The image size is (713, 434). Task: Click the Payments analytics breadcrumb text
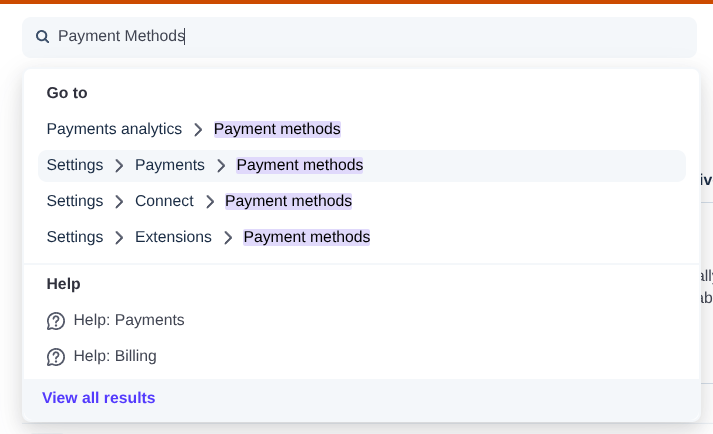point(114,129)
